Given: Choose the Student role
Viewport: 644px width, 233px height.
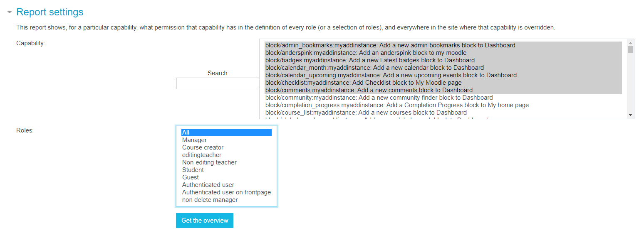Looking at the screenshot, I should pyautogui.click(x=226, y=170).
